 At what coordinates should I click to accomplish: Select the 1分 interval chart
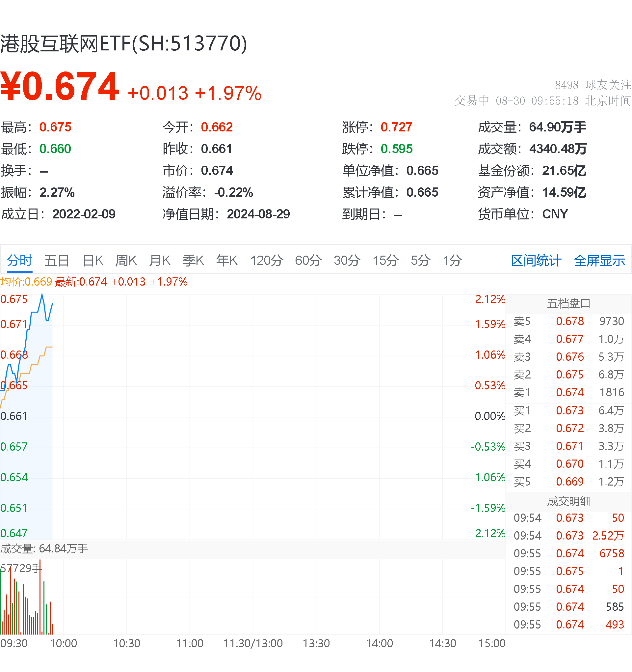point(452,261)
